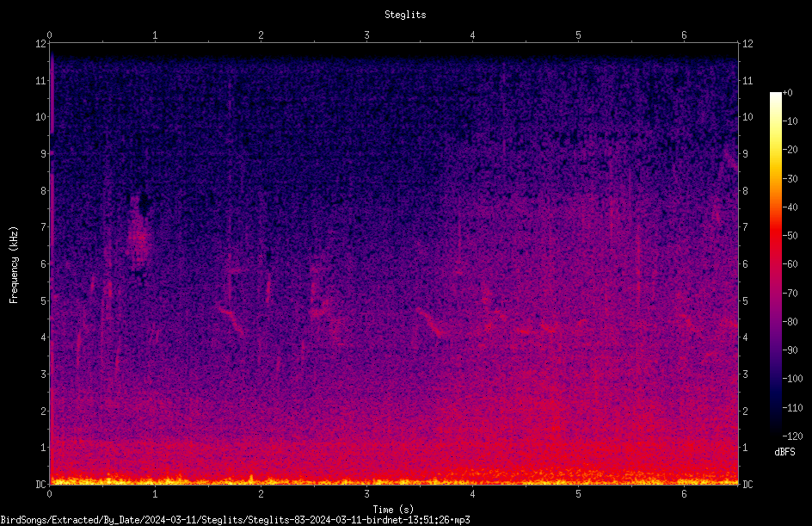Pick the purple -90 level on color scale
The image size is (812, 526).
(x=775, y=350)
